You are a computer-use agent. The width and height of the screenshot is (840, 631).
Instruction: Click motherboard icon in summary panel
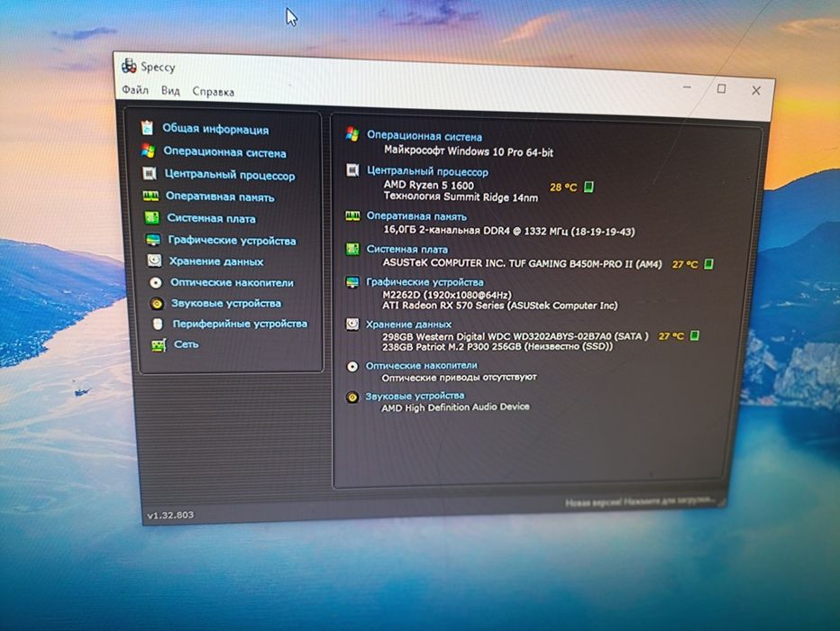point(352,249)
